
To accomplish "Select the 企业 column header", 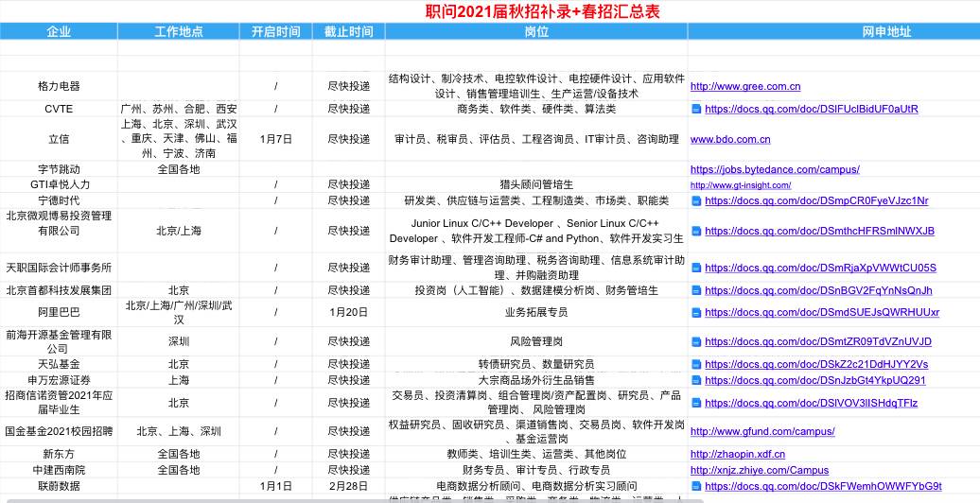I will pyautogui.click(x=59, y=31).
